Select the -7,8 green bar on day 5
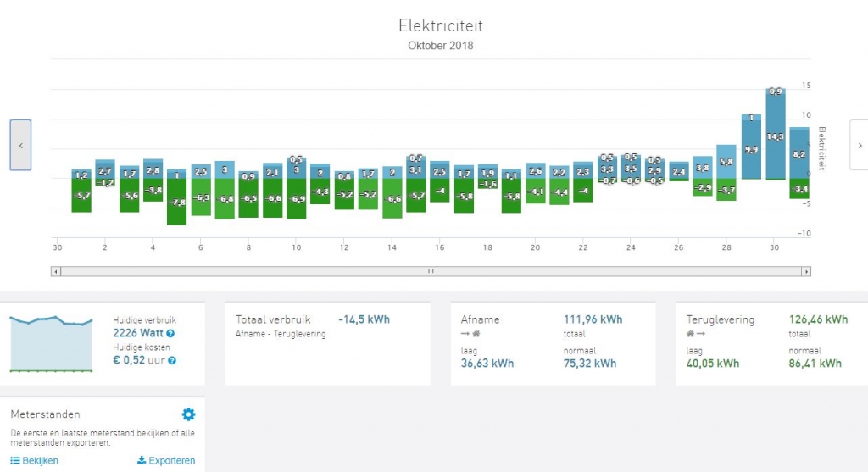 click(176, 202)
